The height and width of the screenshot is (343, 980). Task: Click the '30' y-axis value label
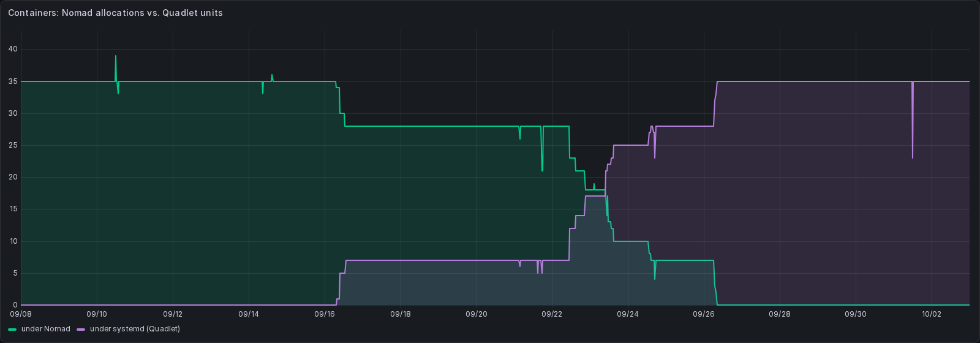(13, 113)
